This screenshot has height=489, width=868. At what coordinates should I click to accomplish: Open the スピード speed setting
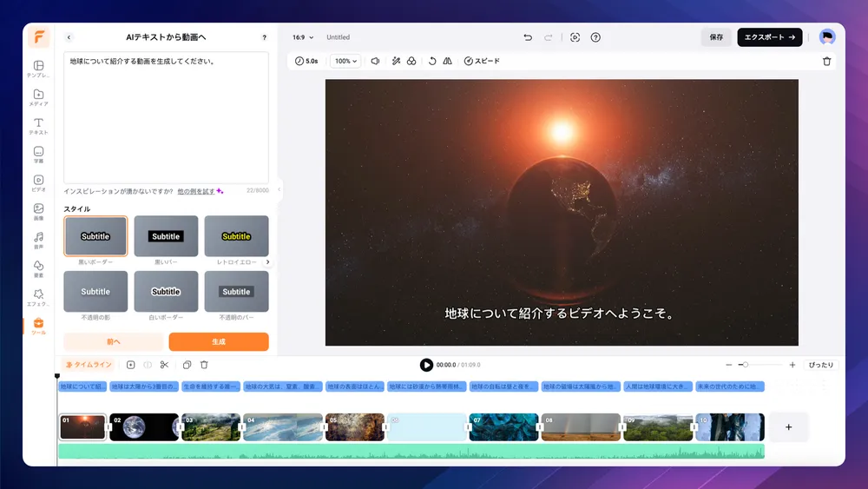(x=482, y=61)
